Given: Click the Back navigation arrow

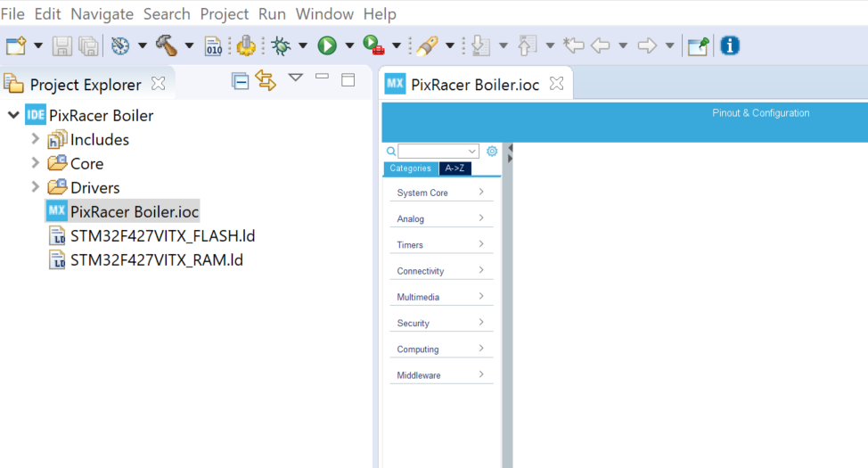Looking at the screenshot, I should coord(601,45).
